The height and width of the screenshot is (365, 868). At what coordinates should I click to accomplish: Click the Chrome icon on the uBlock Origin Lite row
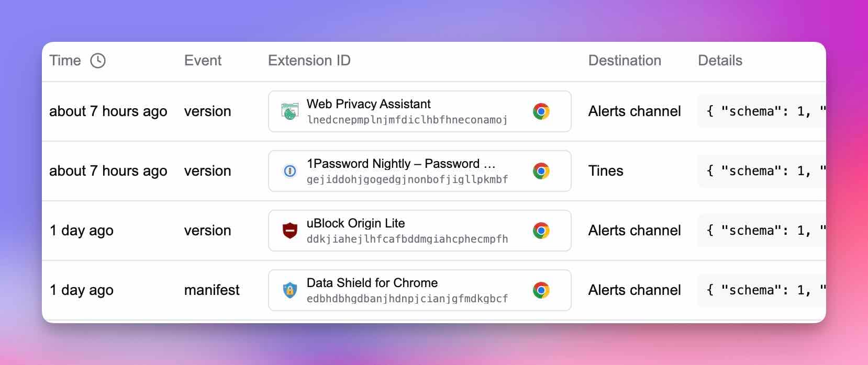[542, 231]
